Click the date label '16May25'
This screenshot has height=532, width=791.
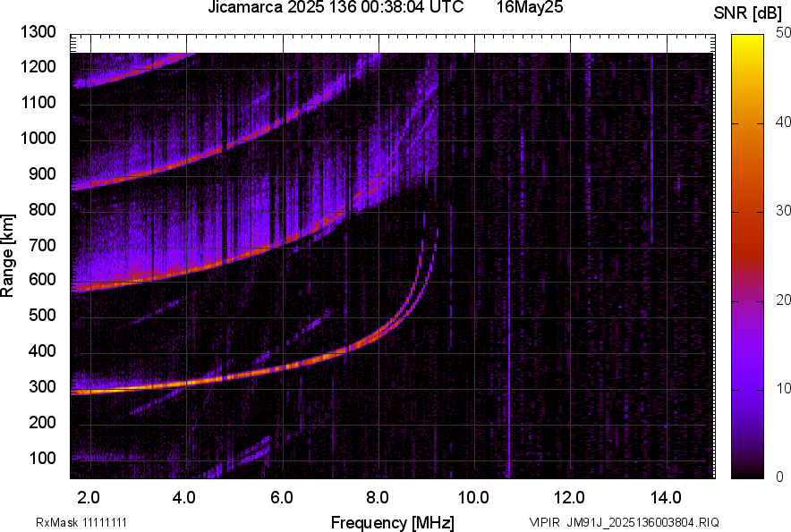[x=529, y=7]
